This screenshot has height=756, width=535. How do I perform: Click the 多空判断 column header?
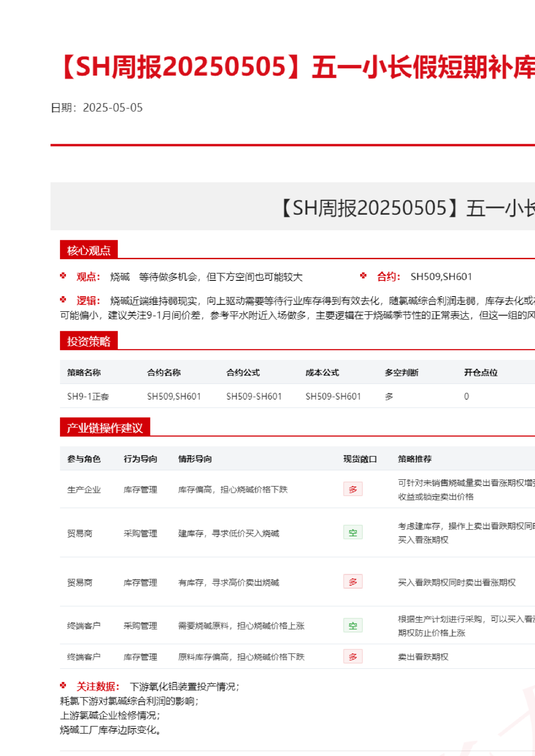[x=401, y=373]
